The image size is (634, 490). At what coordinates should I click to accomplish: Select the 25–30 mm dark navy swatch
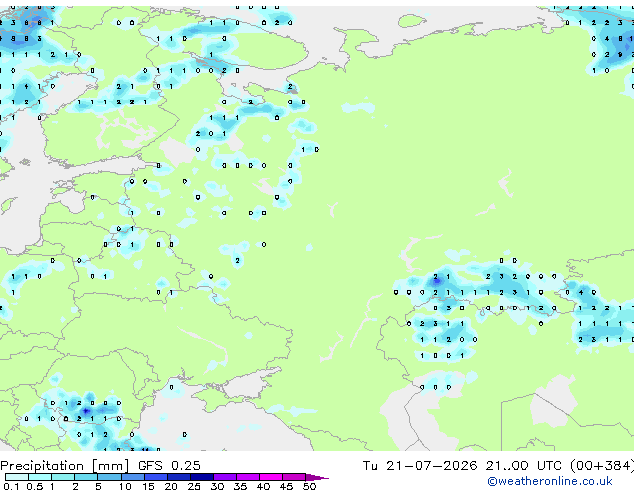pos(202,477)
